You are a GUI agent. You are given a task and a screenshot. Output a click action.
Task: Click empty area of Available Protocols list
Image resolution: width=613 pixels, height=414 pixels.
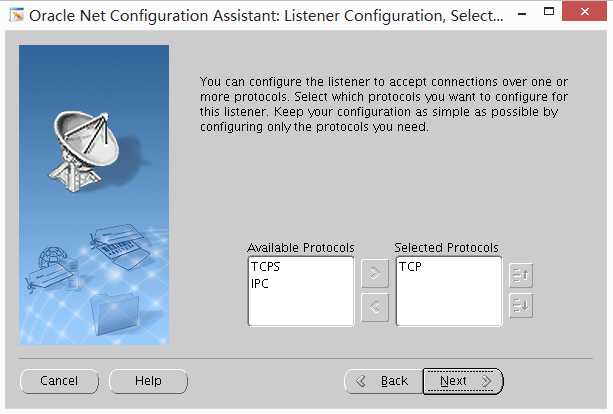pyautogui.click(x=300, y=308)
